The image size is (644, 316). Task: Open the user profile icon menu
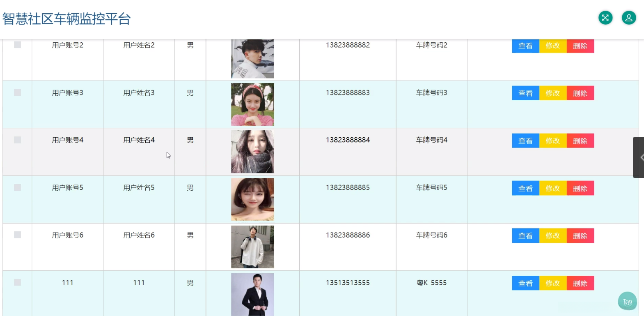(628, 18)
